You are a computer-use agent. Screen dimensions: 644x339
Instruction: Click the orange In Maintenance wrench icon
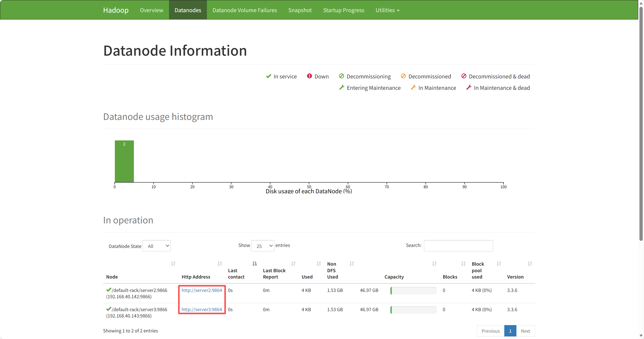[413, 87]
